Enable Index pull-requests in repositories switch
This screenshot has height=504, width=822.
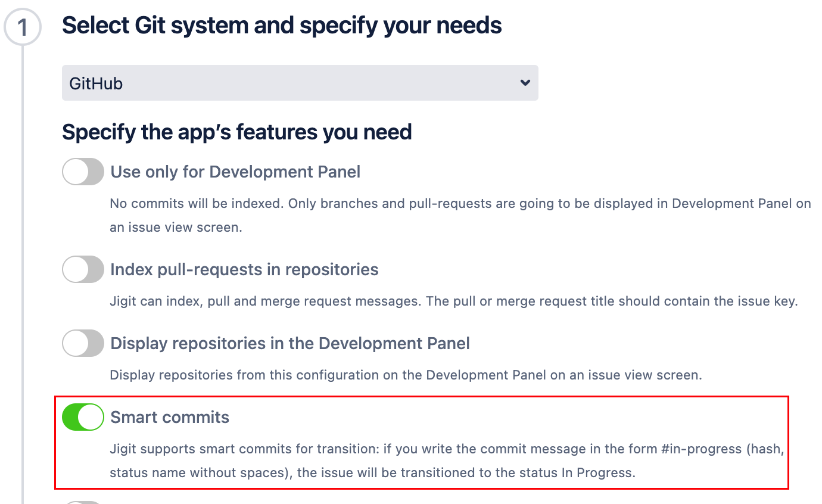83,270
